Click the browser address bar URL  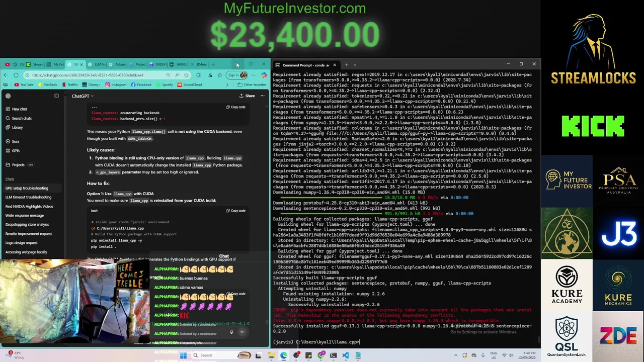88,75
